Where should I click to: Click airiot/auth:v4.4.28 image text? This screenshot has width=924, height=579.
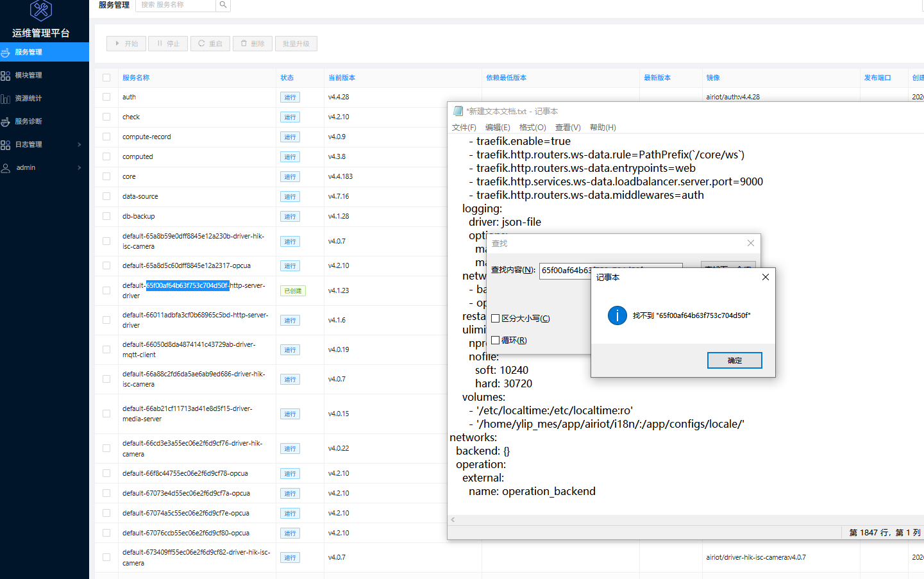coord(733,97)
